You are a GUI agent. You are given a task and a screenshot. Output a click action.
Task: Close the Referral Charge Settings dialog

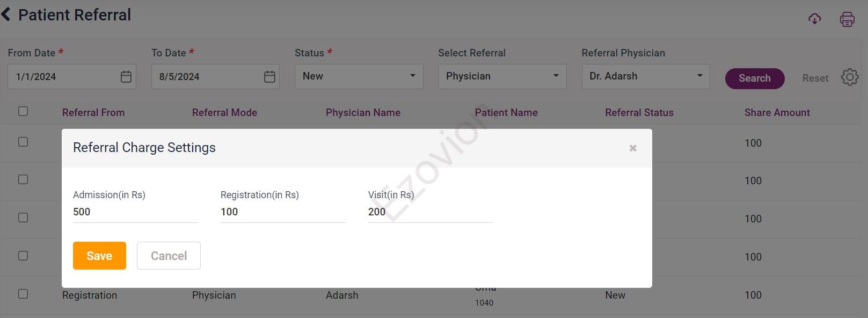click(633, 148)
